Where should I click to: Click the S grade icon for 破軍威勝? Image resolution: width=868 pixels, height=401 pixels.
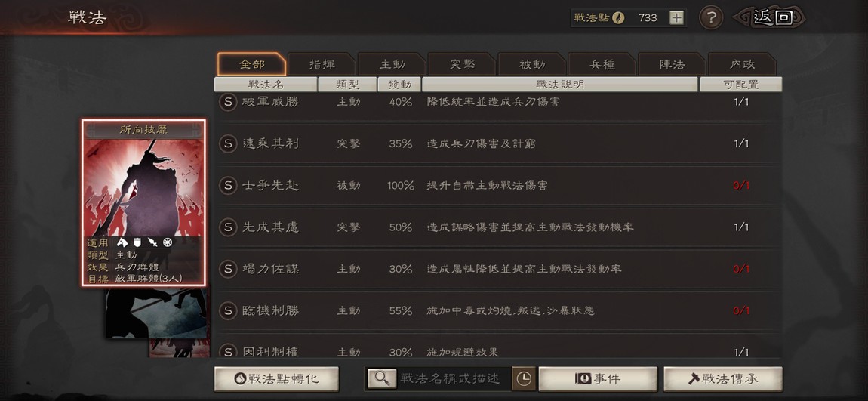pos(227,102)
